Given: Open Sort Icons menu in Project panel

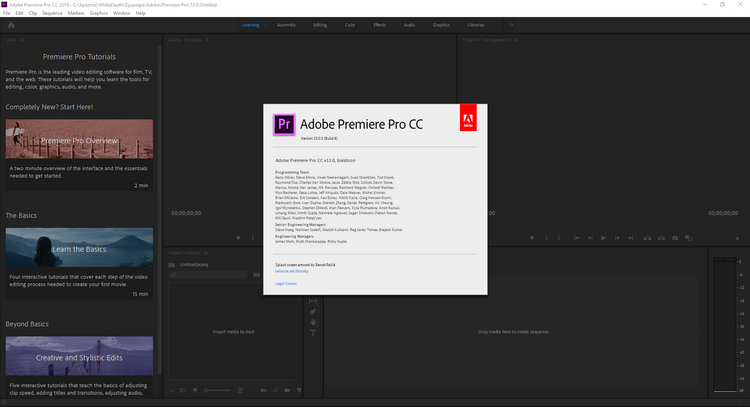Looking at the screenshot, I should pos(240,390).
